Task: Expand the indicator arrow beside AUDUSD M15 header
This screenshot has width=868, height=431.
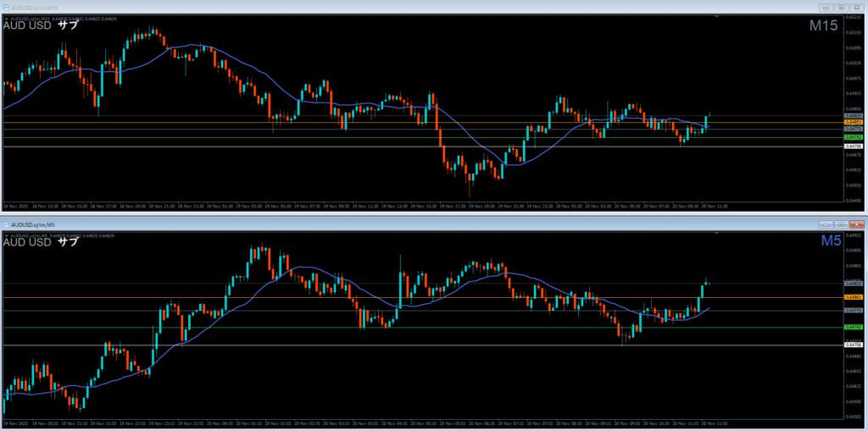Action: 6,19
